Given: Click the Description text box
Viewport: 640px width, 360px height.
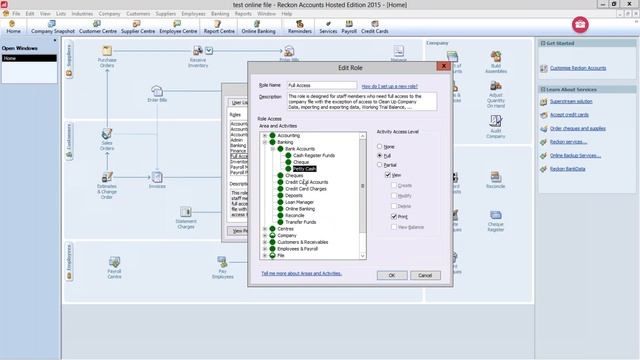Looking at the screenshot, I should pos(362,102).
